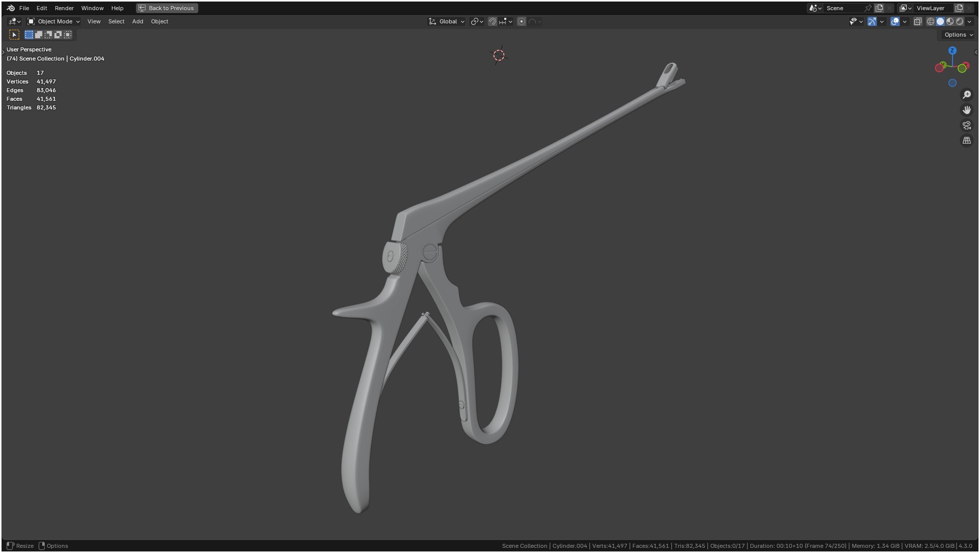This screenshot has height=553, width=980.
Task: Click the pan view hand icon
Action: click(x=967, y=110)
